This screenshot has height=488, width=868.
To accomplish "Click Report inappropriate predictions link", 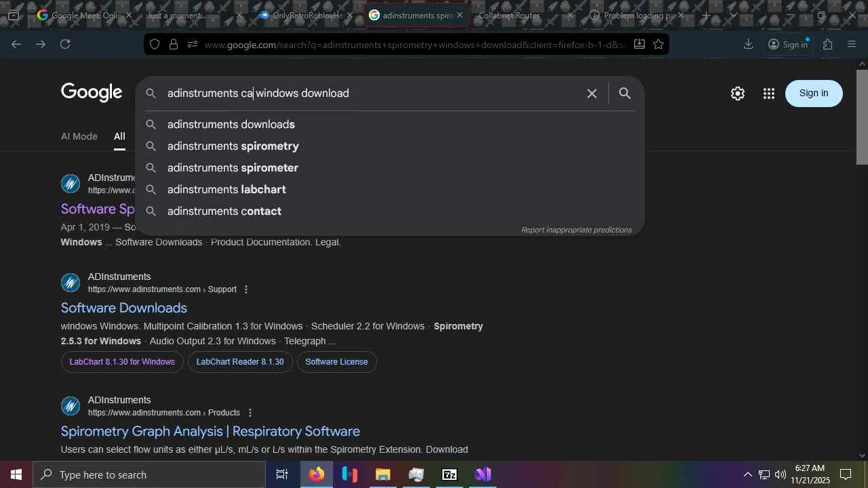I will point(576,230).
